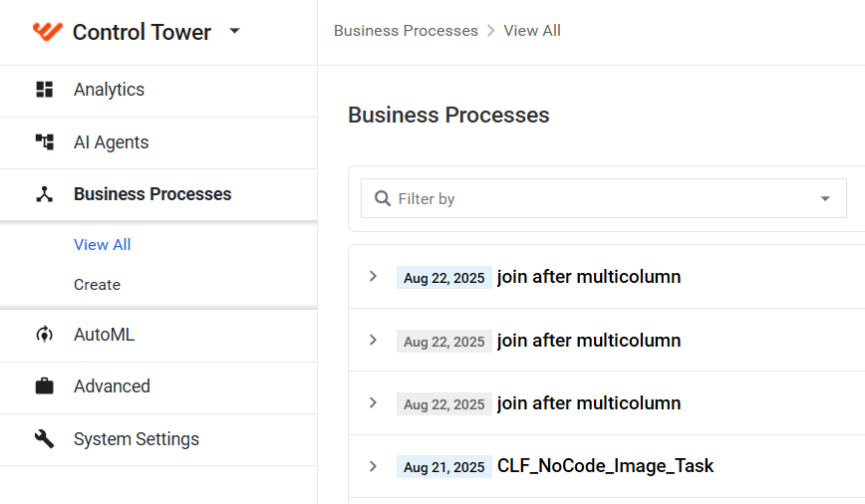
Task: Open the Filter by dropdown arrow
Action: pyautogui.click(x=825, y=198)
